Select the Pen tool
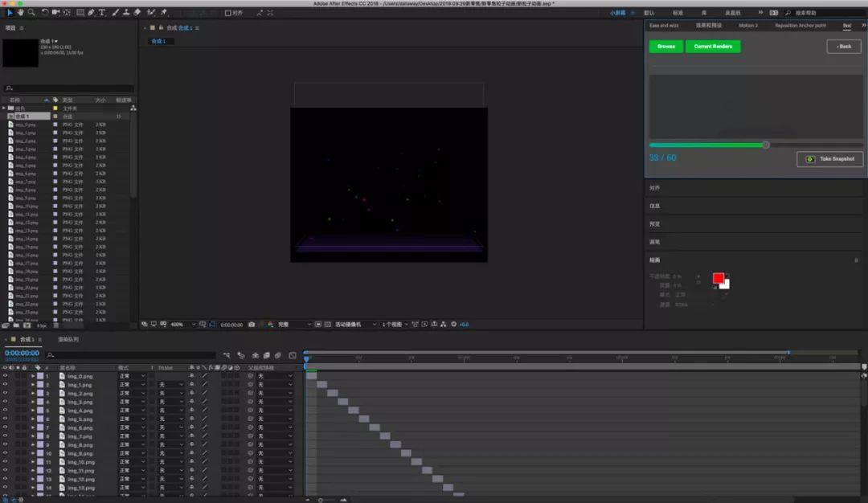 [91, 13]
